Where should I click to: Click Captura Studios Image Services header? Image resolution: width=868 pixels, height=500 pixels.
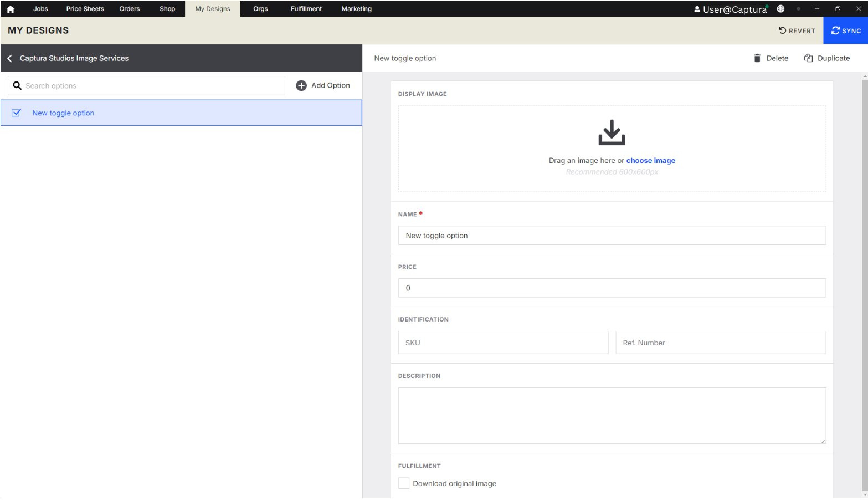[74, 58]
